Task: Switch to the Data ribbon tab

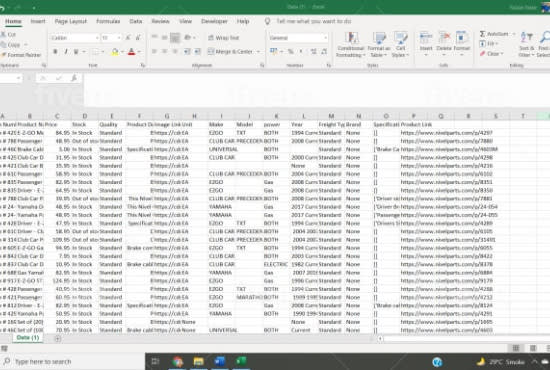Action: tap(136, 21)
